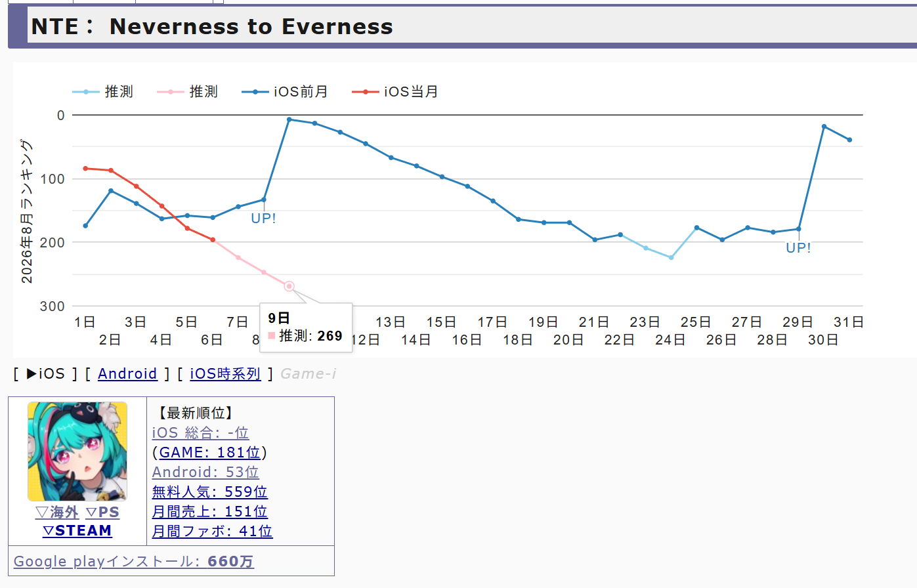Click the first UP! annotation near 8日
The image size is (917, 588).
coord(264,219)
